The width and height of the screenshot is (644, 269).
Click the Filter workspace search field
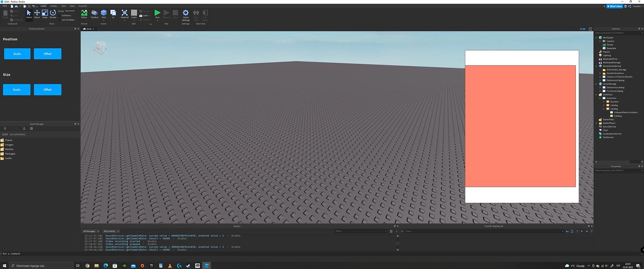click(619, 33)
